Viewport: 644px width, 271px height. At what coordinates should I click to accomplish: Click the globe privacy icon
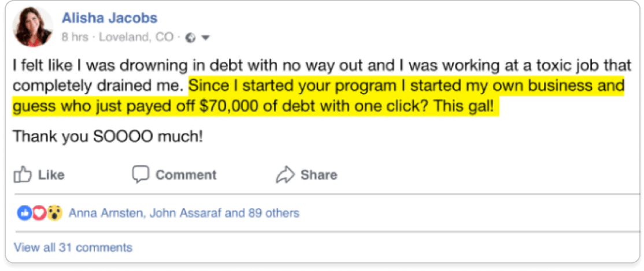click(190, 38)
